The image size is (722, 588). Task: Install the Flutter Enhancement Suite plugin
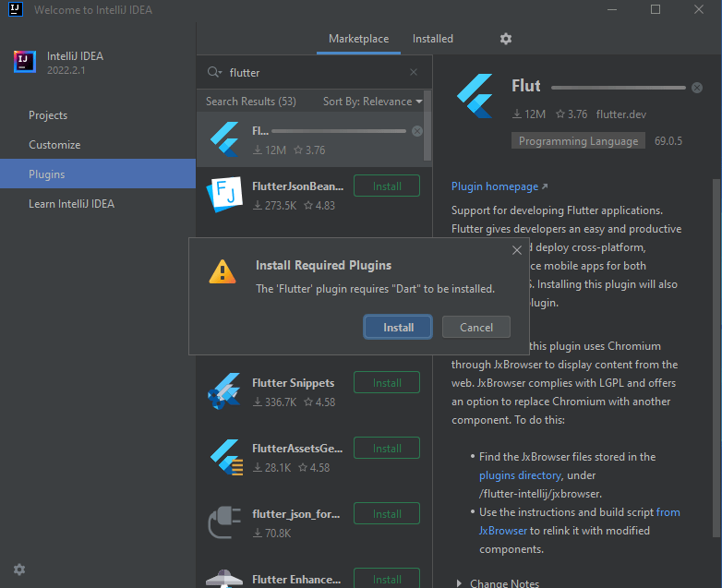point(387,579)
